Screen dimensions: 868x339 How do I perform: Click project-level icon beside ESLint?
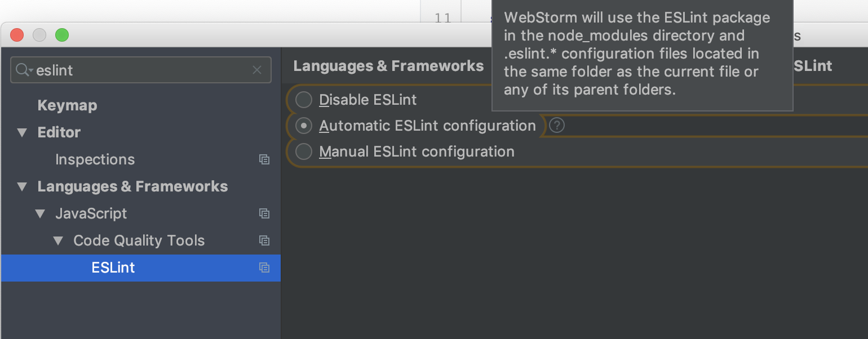tap(264, 267)
